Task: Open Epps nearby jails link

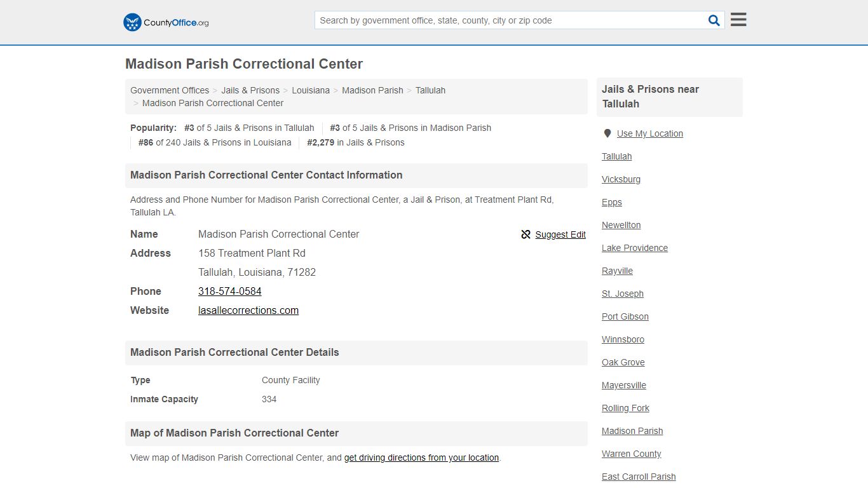Action: point(612,202)
